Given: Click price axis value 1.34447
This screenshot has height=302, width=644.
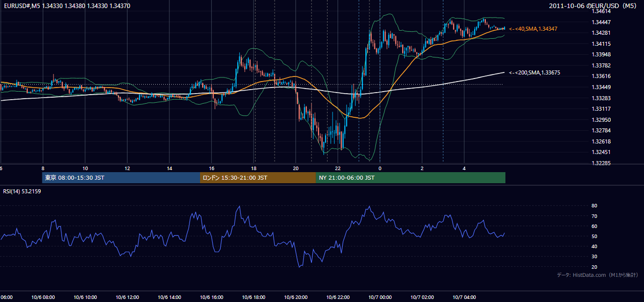Looking at the screenshot, I should coord(601,22).
